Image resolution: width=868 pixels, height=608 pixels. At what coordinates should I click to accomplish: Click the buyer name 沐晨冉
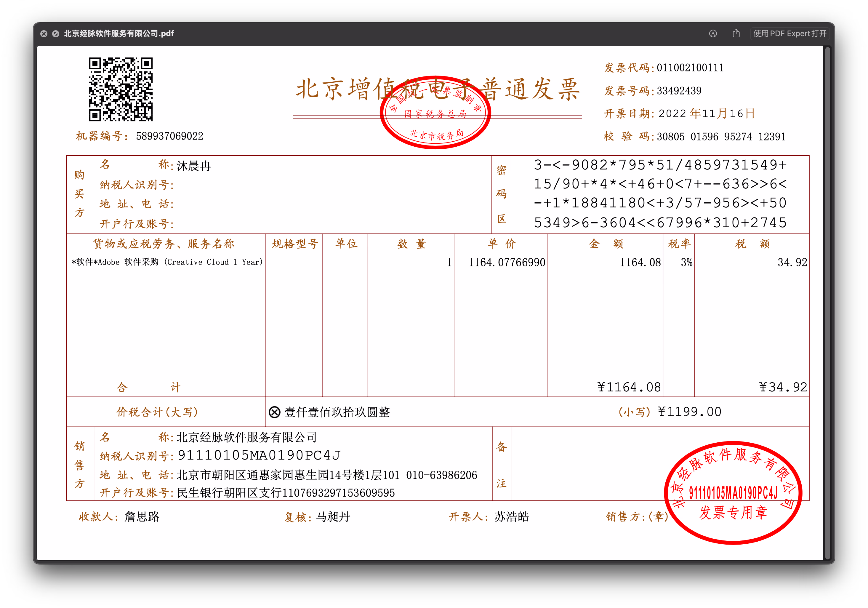point(193,166)
